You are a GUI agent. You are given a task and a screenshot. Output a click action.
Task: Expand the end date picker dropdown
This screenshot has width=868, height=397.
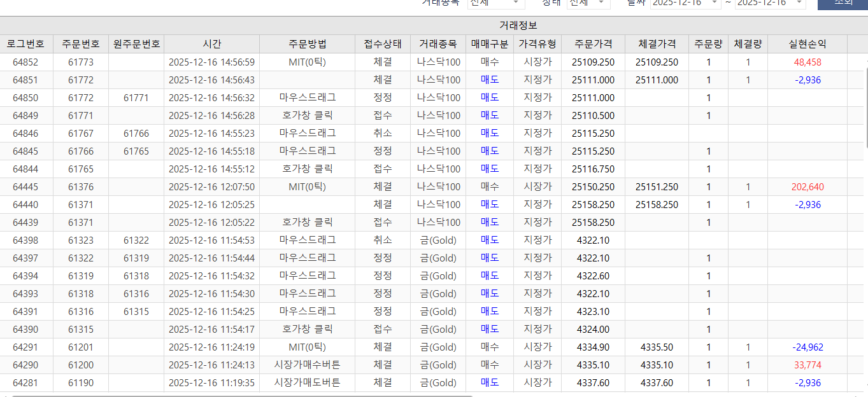tap(799, 3)
